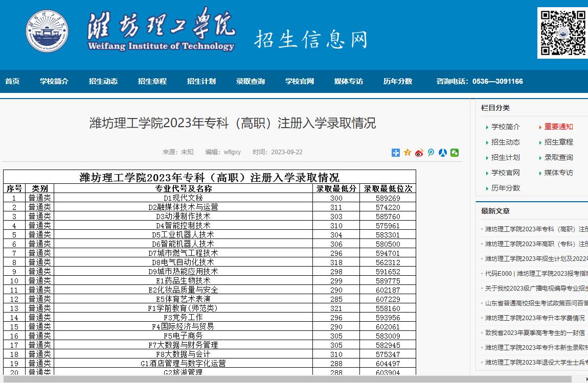Open 招生动态 in the navigation bar
Image resolution: width=588 pixels, height=383 pixels.
103,81
